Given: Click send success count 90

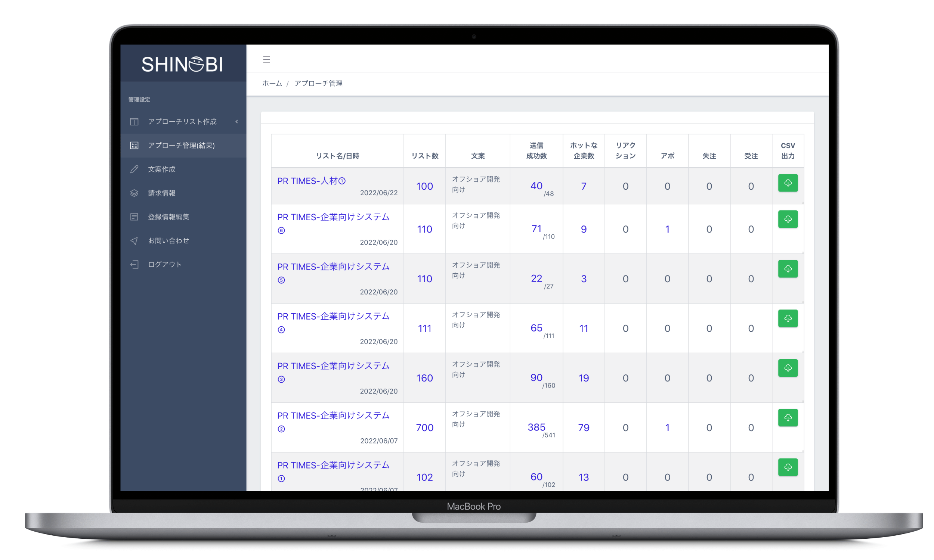Looking at the screenshot, I should pos(536,377).
